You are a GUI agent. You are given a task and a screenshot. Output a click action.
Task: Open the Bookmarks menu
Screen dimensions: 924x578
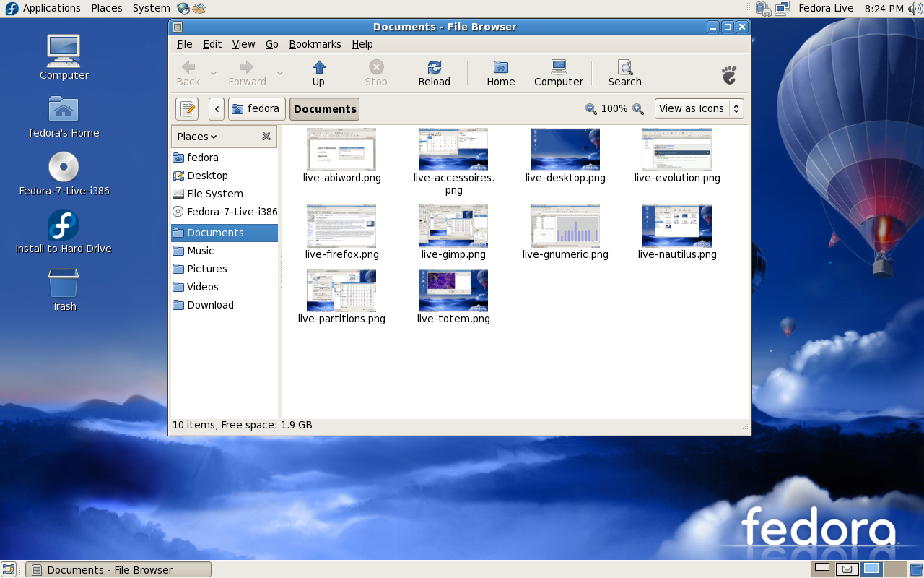click(x=315, y=44)
